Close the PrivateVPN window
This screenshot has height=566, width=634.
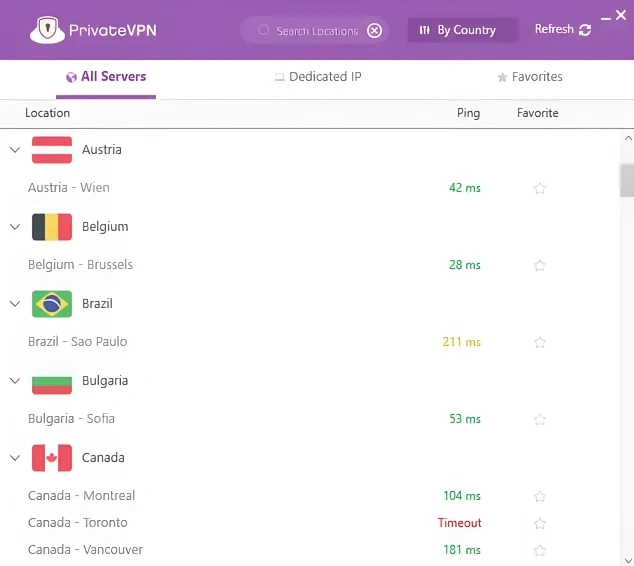621,15
